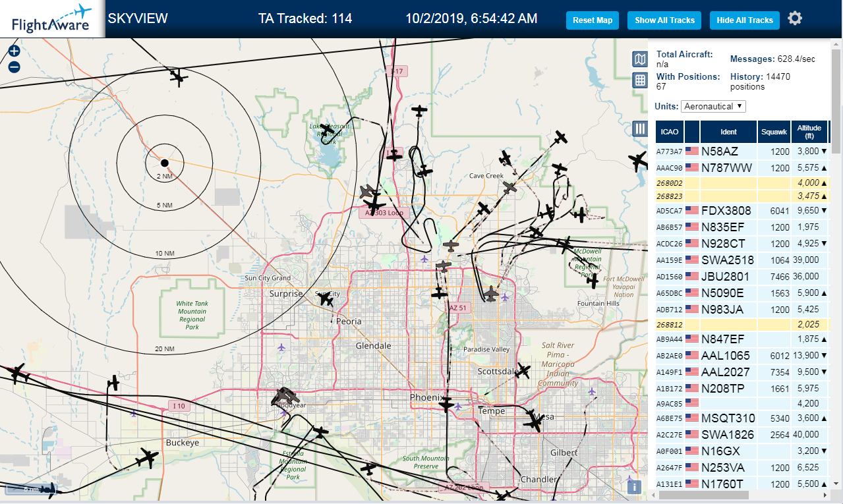Click the Hide All Tracks button
The height and width of the screenshot is (504, 843).
tap(745, 20)
